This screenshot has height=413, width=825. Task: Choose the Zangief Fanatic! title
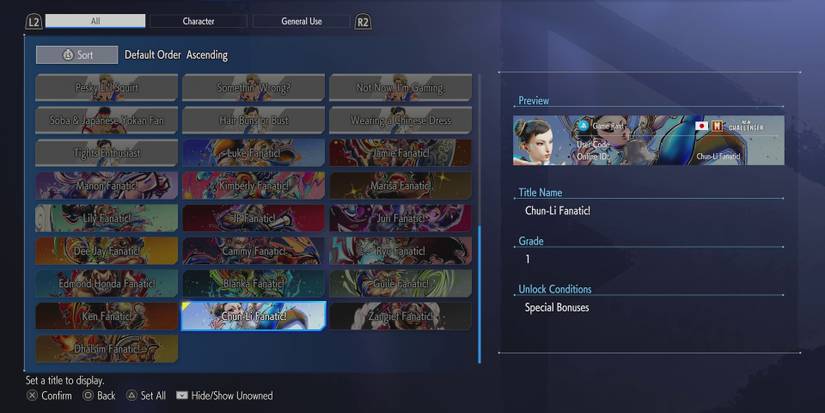[400, 316]
